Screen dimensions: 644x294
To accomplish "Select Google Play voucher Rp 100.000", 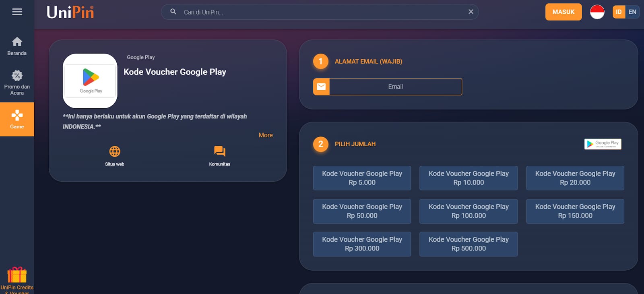I will (469, 211).
